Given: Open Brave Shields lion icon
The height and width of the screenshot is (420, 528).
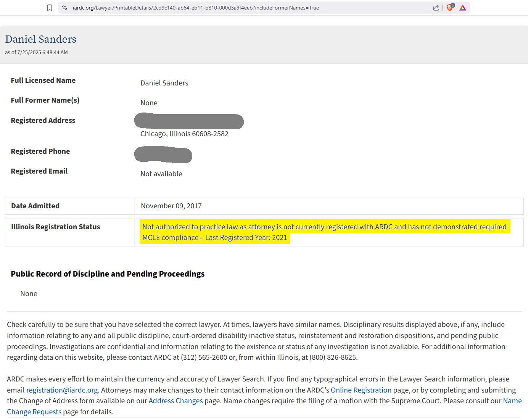Looking at the screenshot, I should (x=450, y=7).
